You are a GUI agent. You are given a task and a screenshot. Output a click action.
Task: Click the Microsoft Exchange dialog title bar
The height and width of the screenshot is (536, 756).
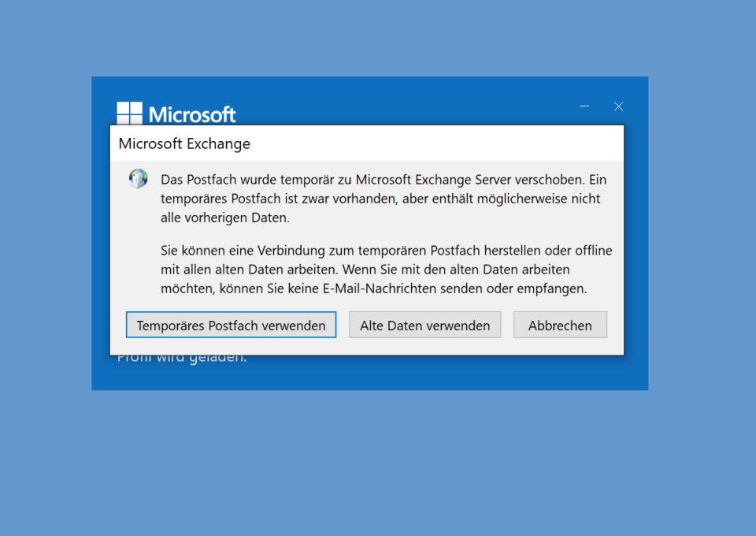pos(367,143)
